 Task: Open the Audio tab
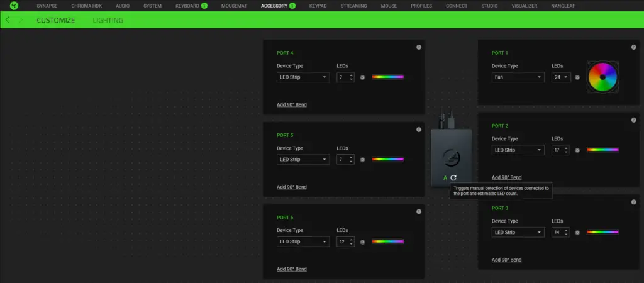click(x=123, y=6)
